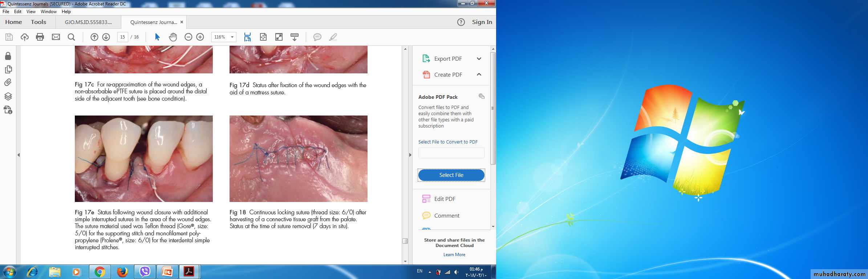Expand the Export PDF section

tap(479, 58)
